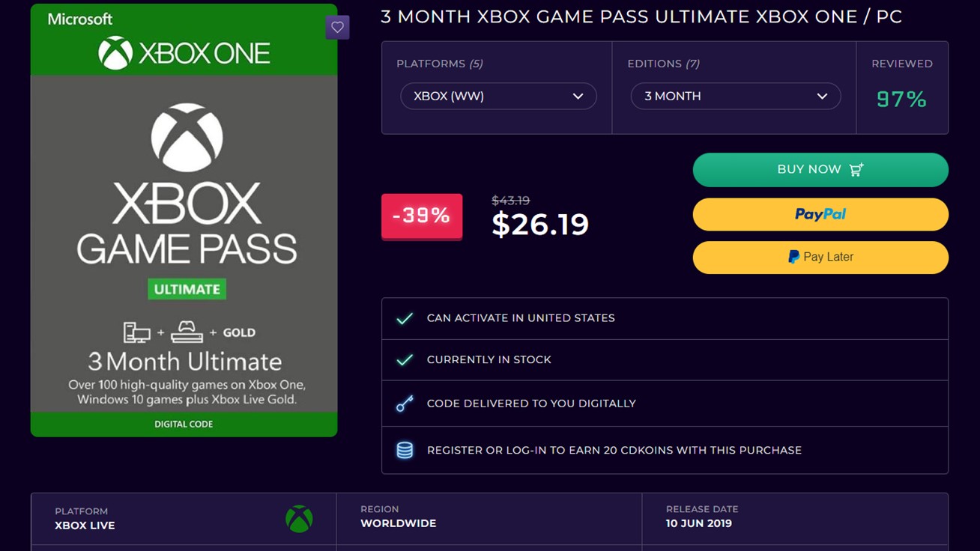Pay with the yellow PayPal button

pyautogui.click(x=820, y=214)
